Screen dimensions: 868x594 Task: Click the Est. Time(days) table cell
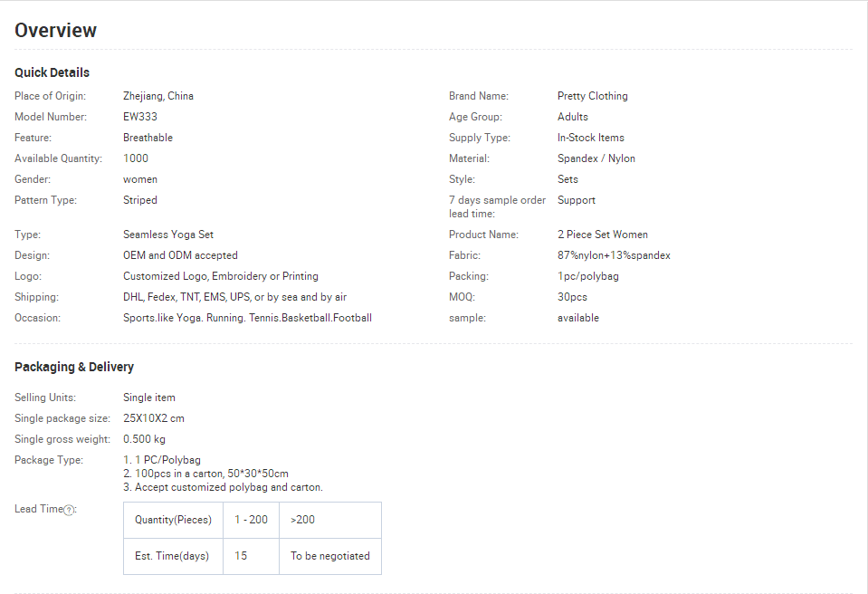coord(173,556)
